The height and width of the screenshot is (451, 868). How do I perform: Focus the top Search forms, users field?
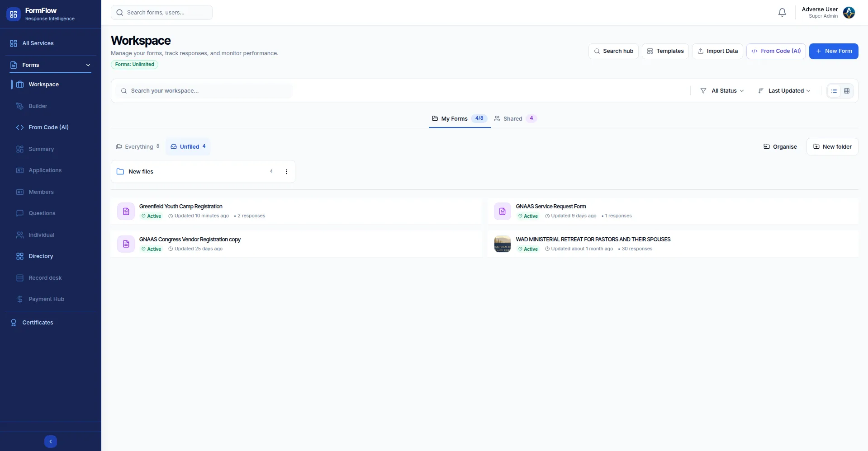coord(161,13)
